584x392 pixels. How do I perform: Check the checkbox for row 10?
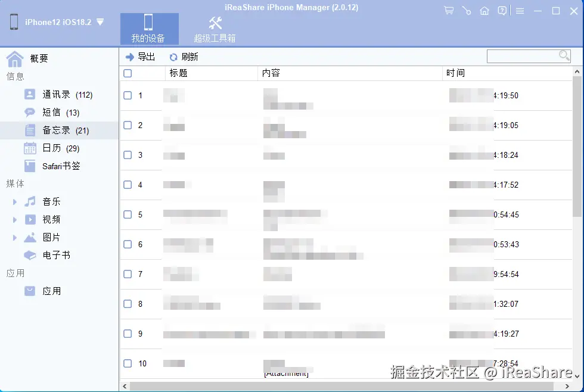(x=128, y=363)
